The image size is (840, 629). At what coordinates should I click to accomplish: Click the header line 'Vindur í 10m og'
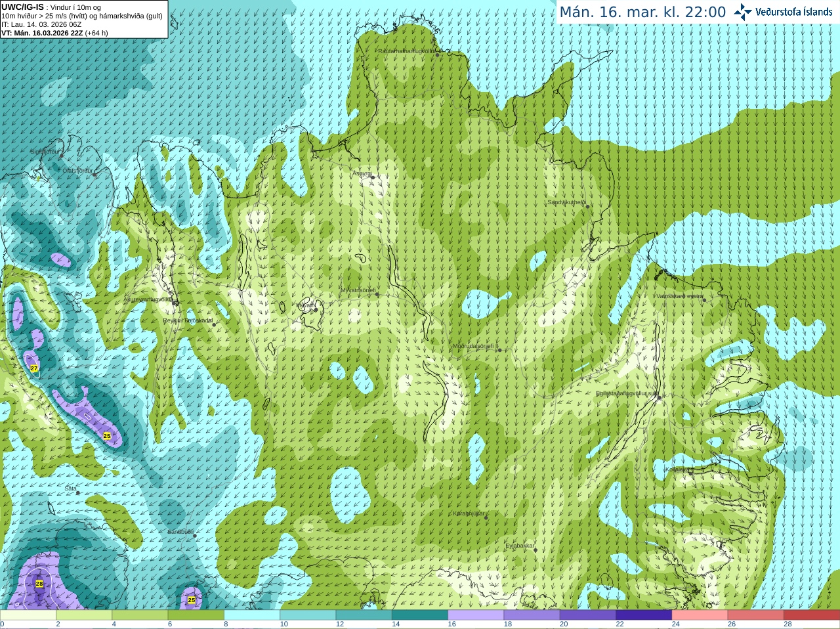75,7
